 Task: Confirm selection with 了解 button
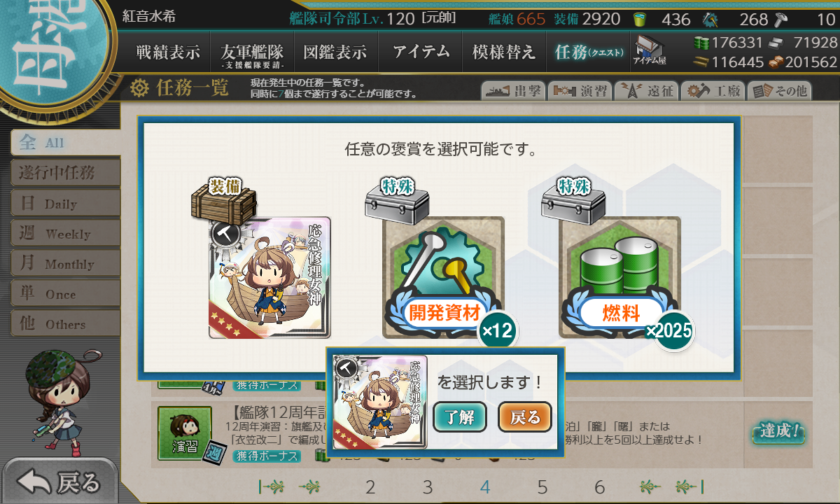point(460,417)
